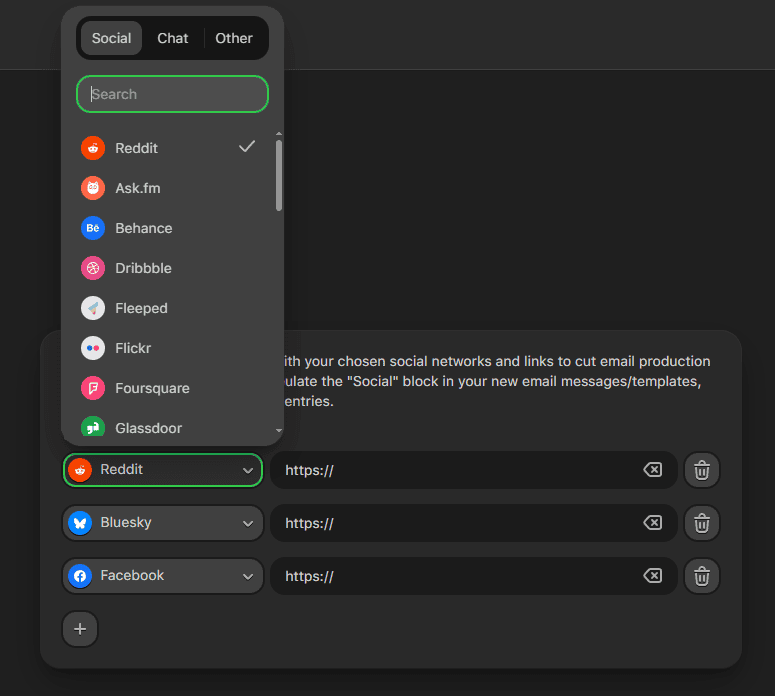The image size is (775, 696).
Task: Clear the Facebook URL with backspace icon
Action: 653,575
